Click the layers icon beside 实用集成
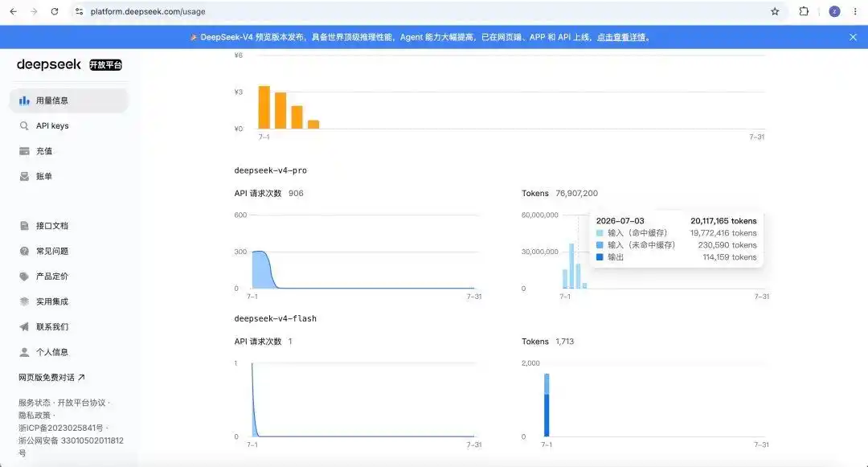Viewport: 868px width, 467px height. pos(24,301)
